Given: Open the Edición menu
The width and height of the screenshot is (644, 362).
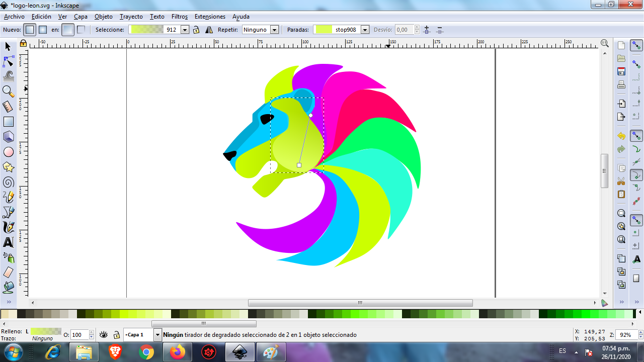Looking at the screenshot, I should [41, 17].
